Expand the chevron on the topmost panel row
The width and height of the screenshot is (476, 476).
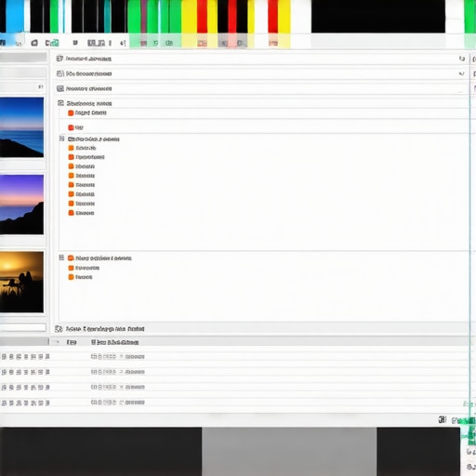462,59
